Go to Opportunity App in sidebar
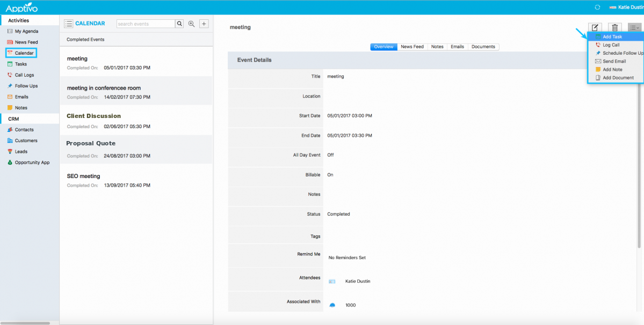The image size is (644, 325). coord(32,162)
